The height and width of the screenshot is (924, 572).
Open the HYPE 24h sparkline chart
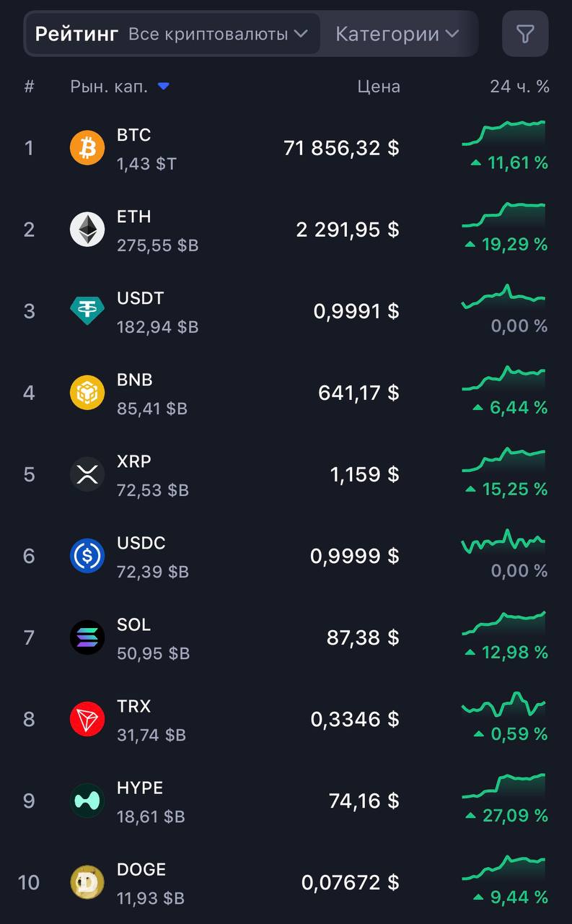coord(503,786)
